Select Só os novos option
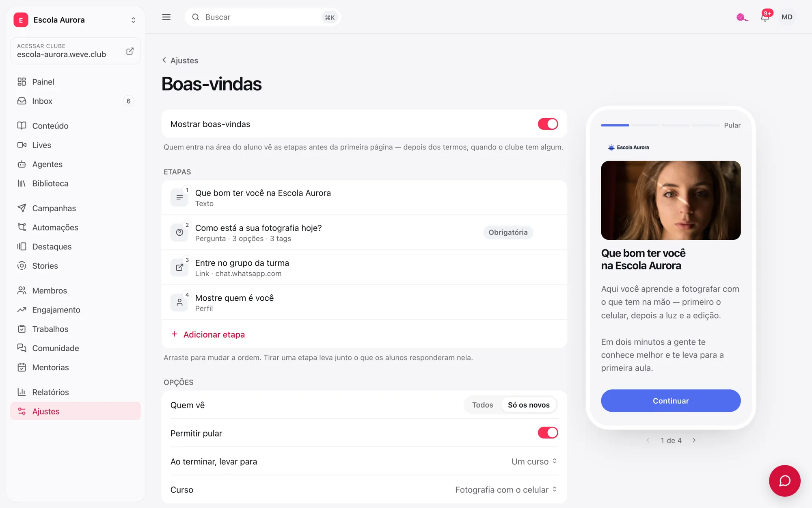Screen dimensions: 812x508 point(529,405)
